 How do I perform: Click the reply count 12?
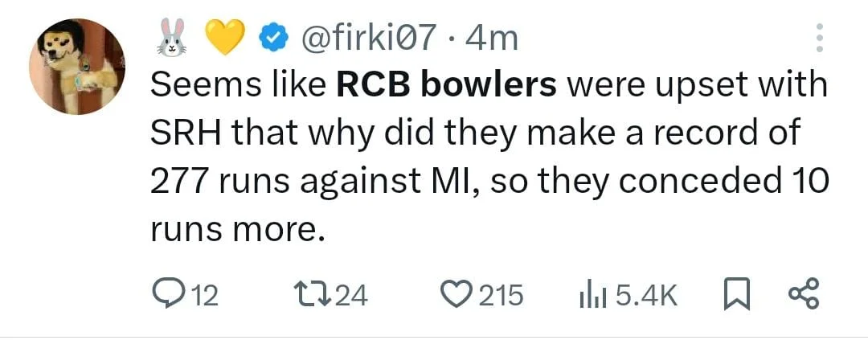[x=206, y=295]
